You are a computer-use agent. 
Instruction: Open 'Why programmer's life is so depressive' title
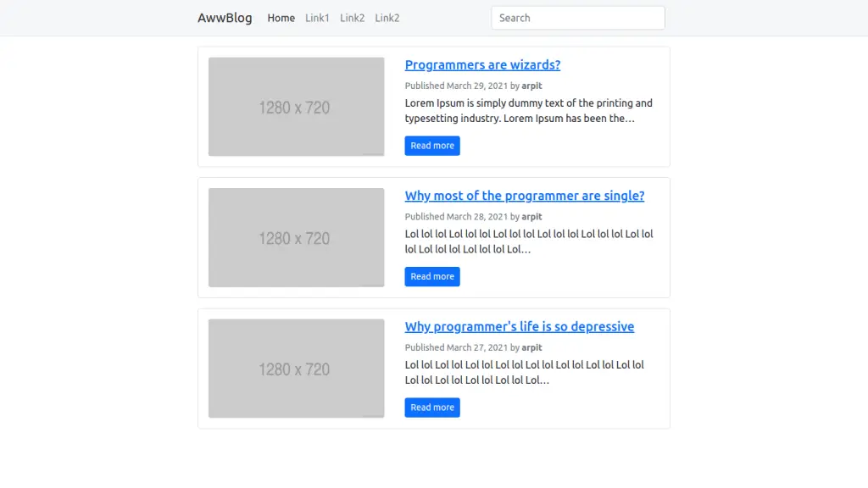point(520,326)
